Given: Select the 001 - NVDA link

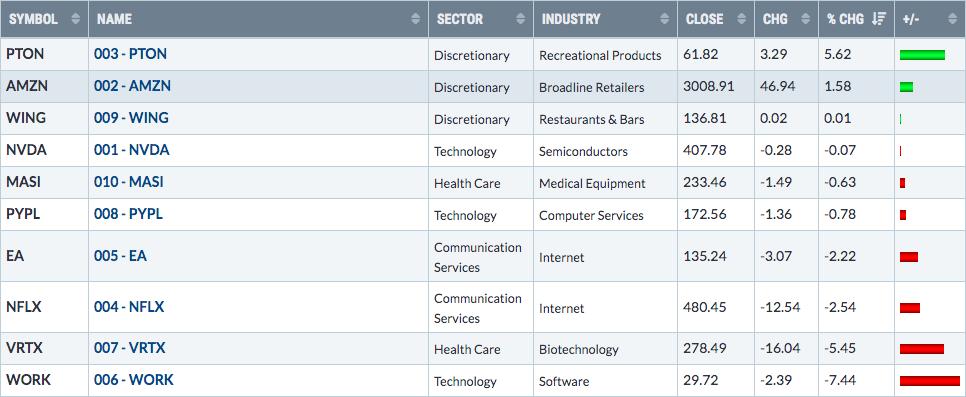Looking at the screenshot, I should (132, 150).
